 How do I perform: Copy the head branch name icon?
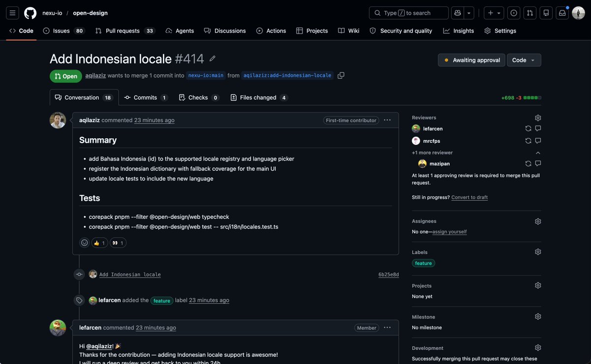click(341, 75)
